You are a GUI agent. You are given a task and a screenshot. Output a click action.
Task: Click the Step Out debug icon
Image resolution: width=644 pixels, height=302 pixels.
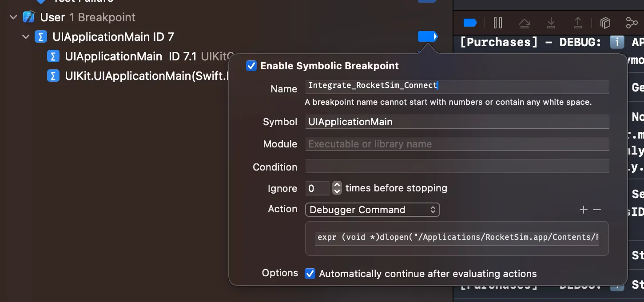pyautogui.click(x=577, y=23)
